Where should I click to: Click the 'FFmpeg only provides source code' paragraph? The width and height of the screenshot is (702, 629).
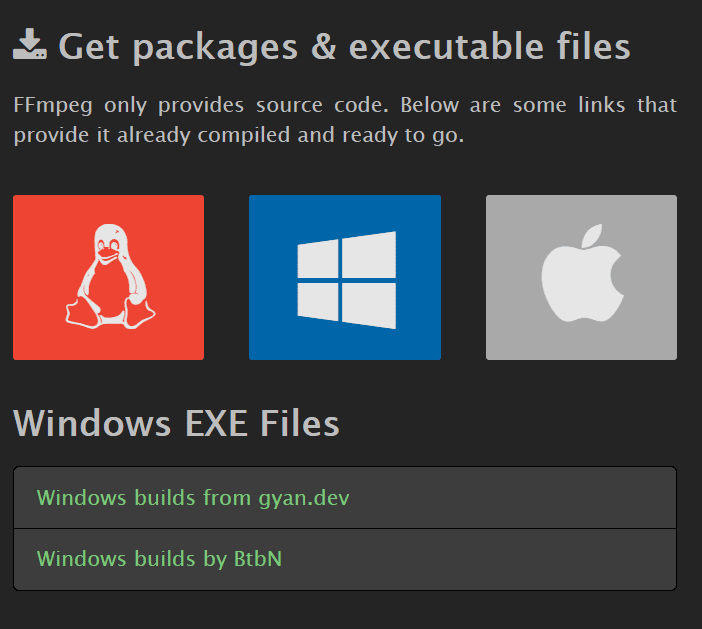(x=345, y=120)
